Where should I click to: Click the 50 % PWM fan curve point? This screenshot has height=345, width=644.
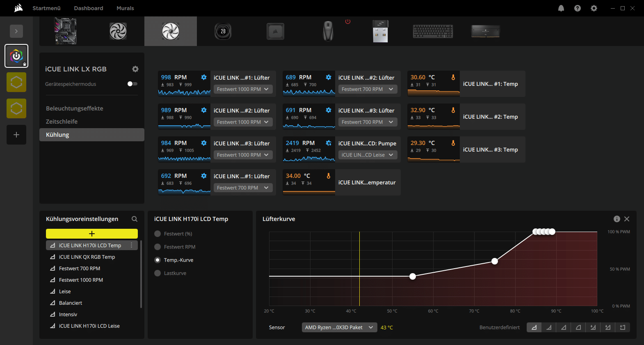tap(495, 261)
